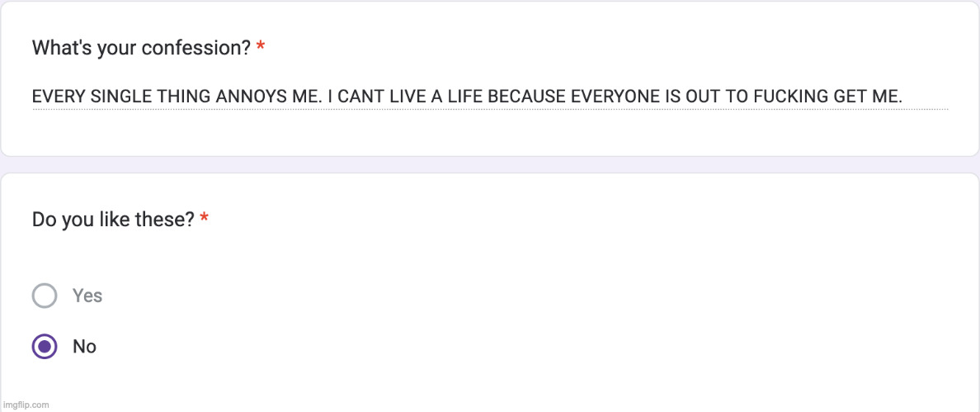The height and width of the screenshot is (412, 980).
Task: Click the "Yes" option text label
Action: (87, 296)
